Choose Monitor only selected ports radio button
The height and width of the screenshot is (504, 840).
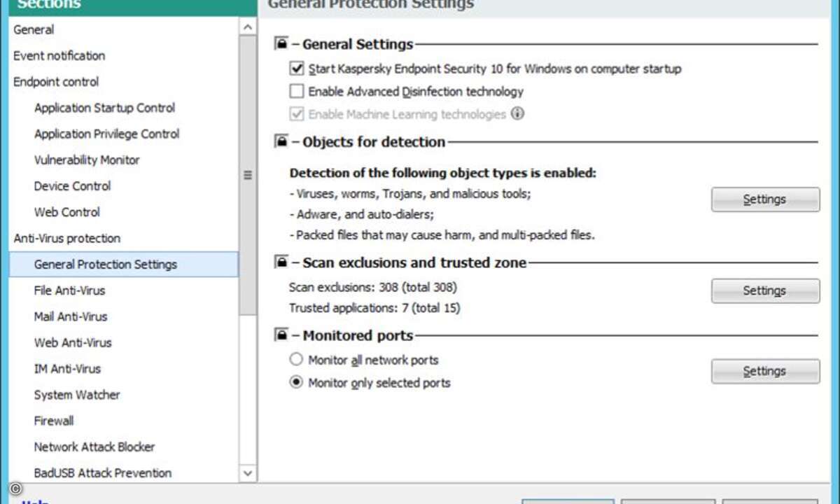click(x=296, y=382)
